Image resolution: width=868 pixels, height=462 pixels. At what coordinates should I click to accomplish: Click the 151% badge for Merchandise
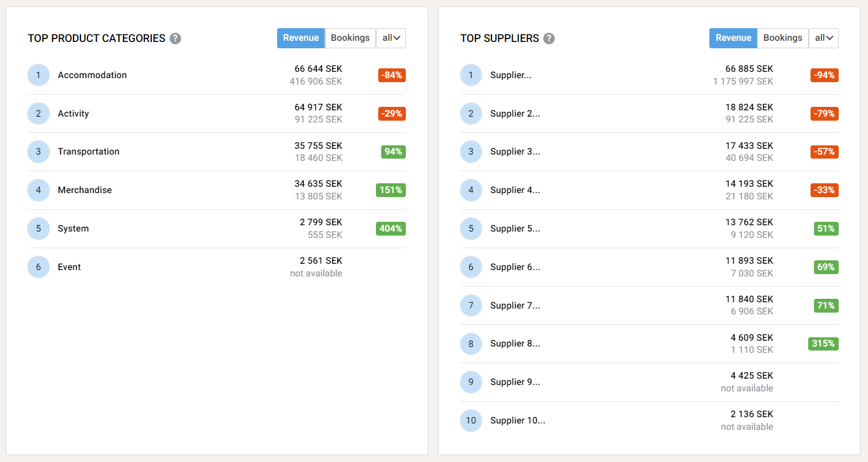point(391,190)
